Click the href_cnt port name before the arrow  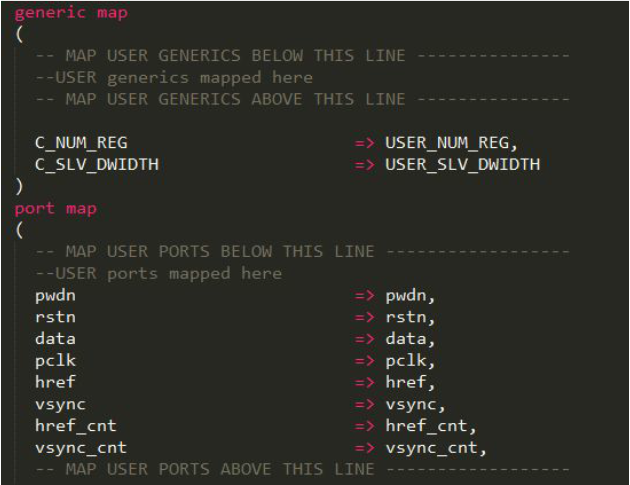click(x=75, y=426)
